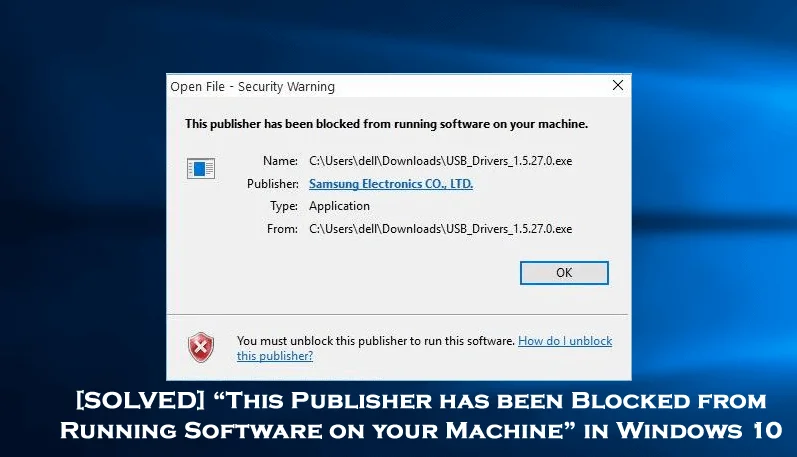Click the "Publisher:" label
797x457 pixels.
pyautogui.click(x=273, y=184)
